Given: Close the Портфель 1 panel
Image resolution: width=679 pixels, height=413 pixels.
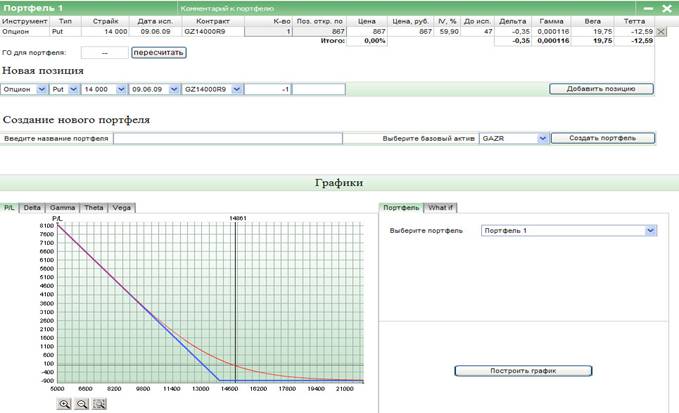Looking at the screenshot, I should [667, 8].
